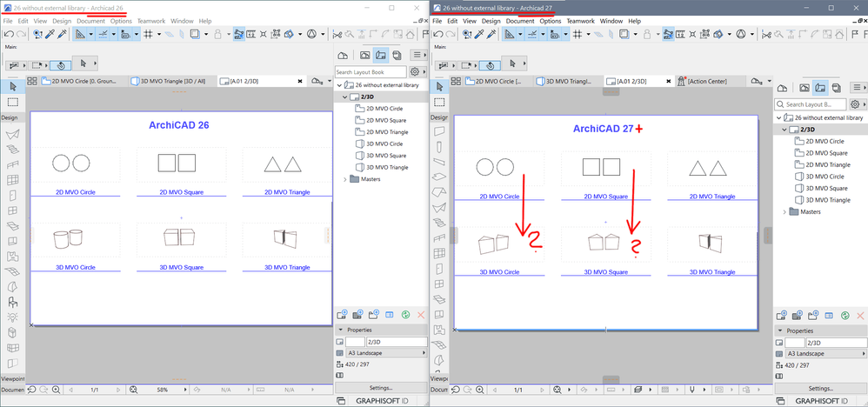Open Design menu in Archicad 26
Screen dimensions: 868x407
pyautogui.click(x=62, y=21)
